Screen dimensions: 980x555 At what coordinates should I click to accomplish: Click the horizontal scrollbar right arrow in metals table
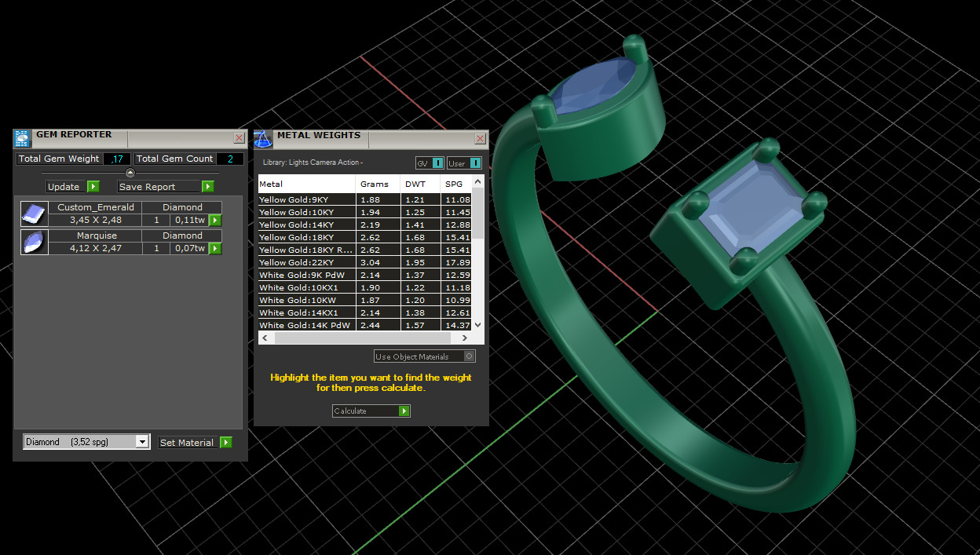click(x=465, y=338)
